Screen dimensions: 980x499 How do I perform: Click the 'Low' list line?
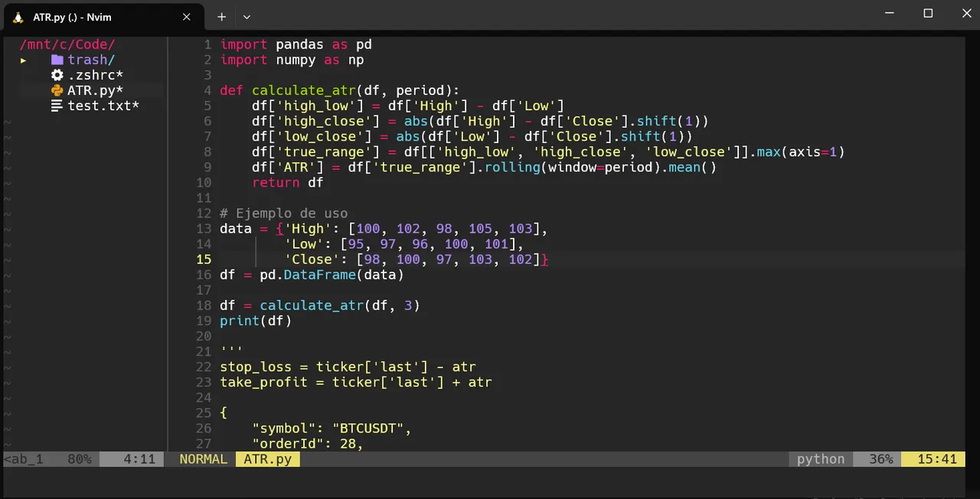point(403,243)
